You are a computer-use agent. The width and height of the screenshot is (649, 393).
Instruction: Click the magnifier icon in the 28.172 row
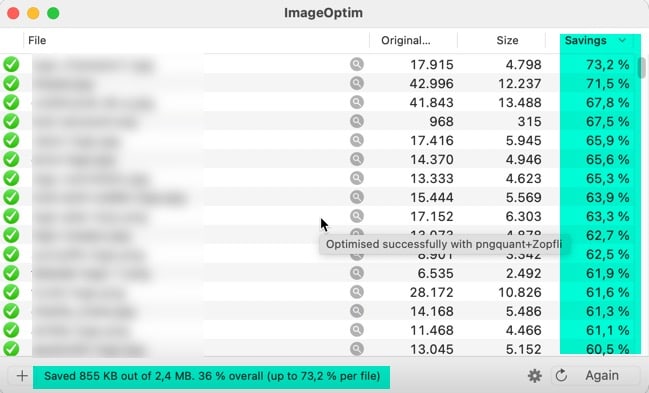point(357,292)
